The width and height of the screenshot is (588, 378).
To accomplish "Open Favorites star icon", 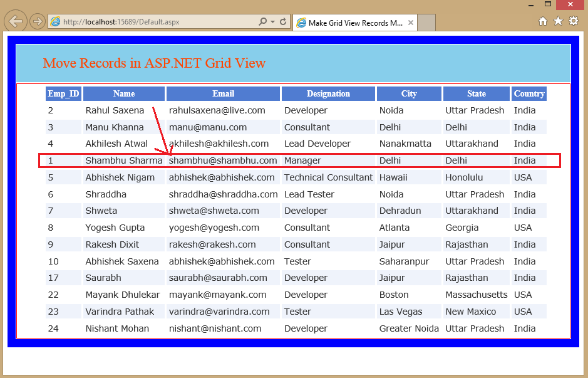I will coord(558,21).
